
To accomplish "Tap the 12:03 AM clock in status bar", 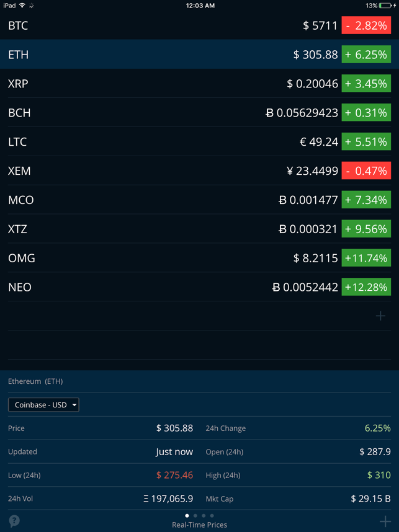I will pyautogui.click(x=200, y=6).
